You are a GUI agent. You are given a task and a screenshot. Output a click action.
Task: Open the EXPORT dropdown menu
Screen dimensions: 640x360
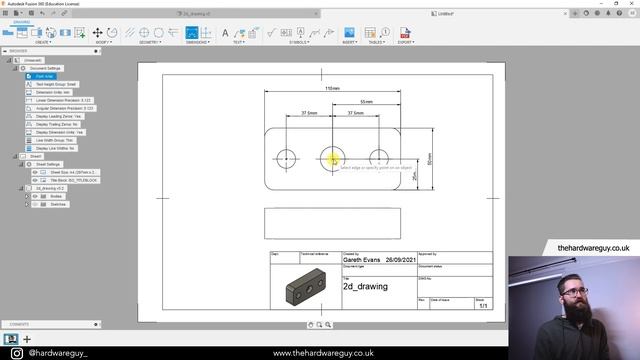406,42
